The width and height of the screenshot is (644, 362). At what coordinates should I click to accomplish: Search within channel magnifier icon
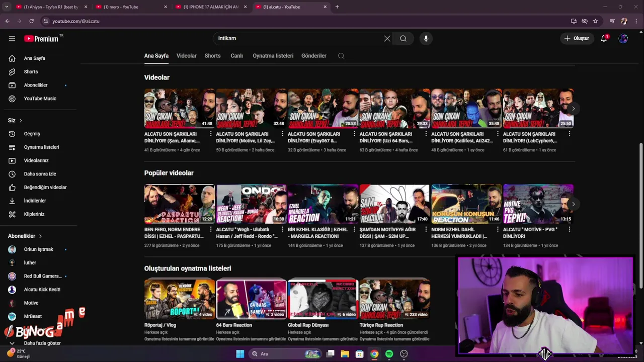(x=341, y=56)
